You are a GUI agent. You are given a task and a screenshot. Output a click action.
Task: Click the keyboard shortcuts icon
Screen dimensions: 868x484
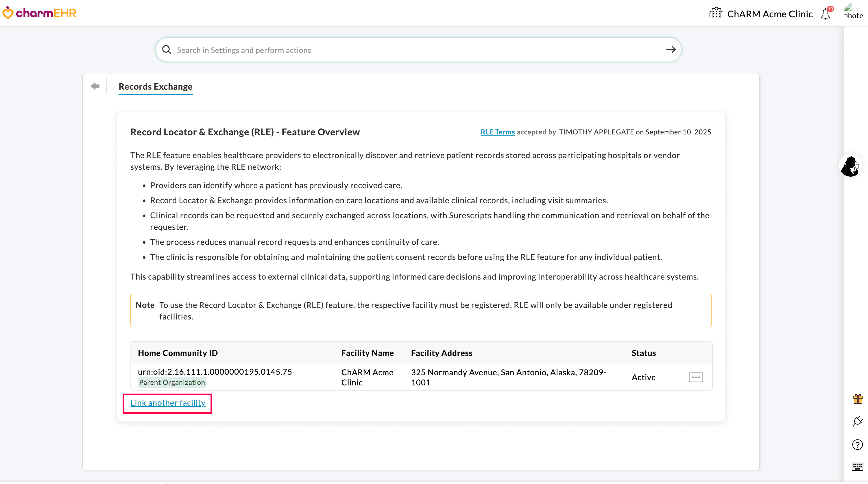[857, 466]
